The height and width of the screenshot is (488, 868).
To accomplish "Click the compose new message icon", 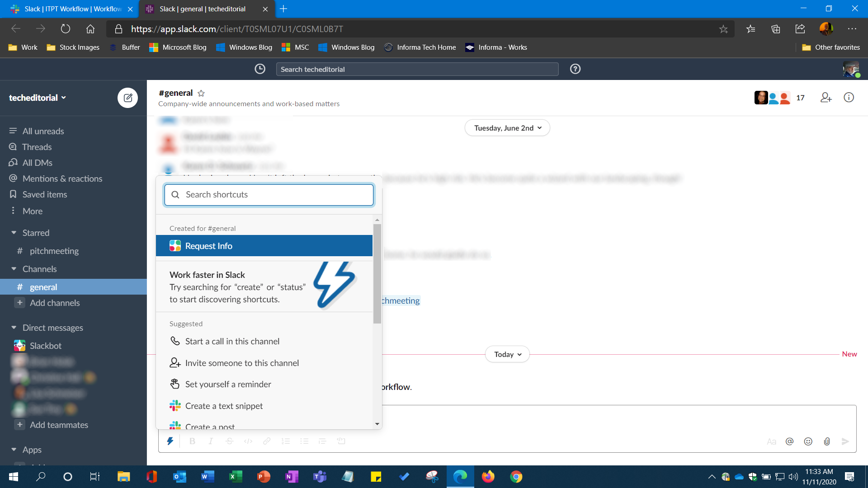I will (x=128, y=98).
